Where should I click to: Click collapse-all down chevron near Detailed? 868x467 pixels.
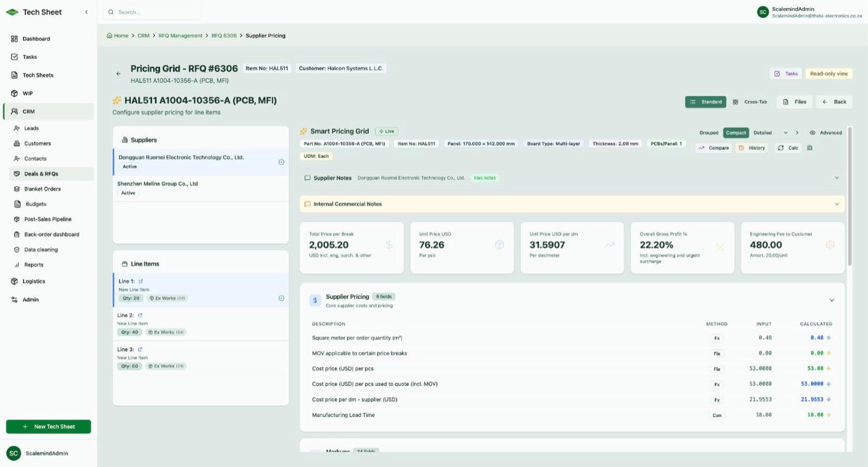coord(786,133)
